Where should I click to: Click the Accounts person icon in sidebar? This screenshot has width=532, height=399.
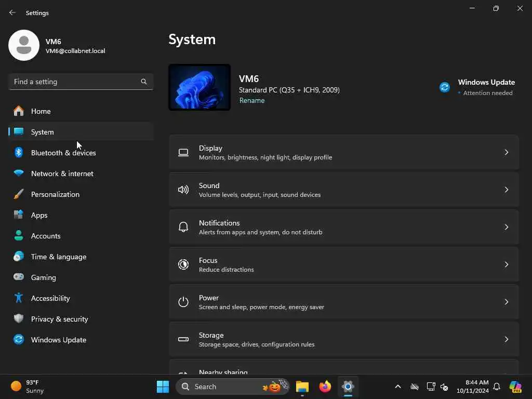[x=19, y=235]
